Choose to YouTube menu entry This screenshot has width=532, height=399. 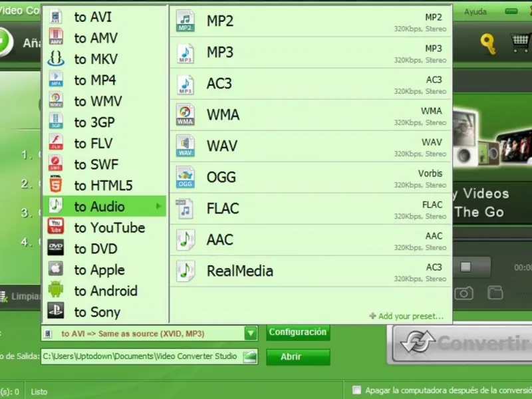pos(105,227)
